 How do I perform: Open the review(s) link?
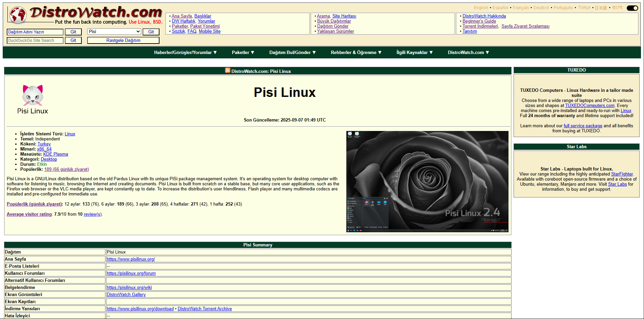[93, 214]
